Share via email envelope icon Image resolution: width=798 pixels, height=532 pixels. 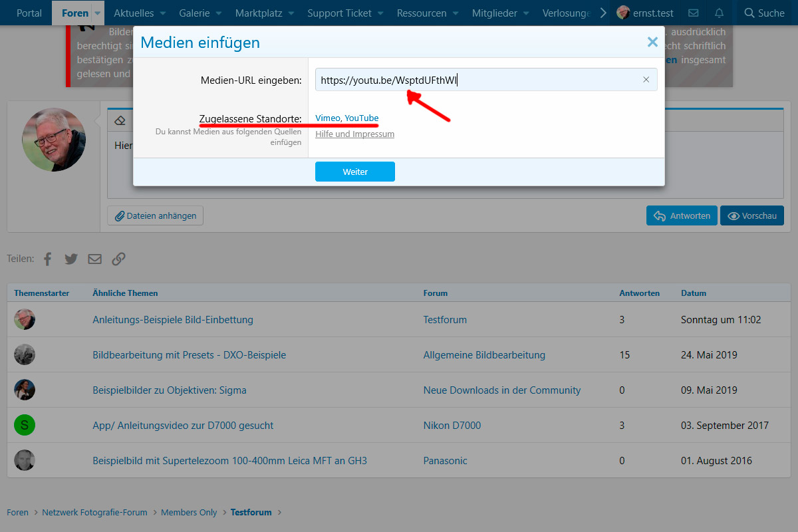tap(95, 259)
